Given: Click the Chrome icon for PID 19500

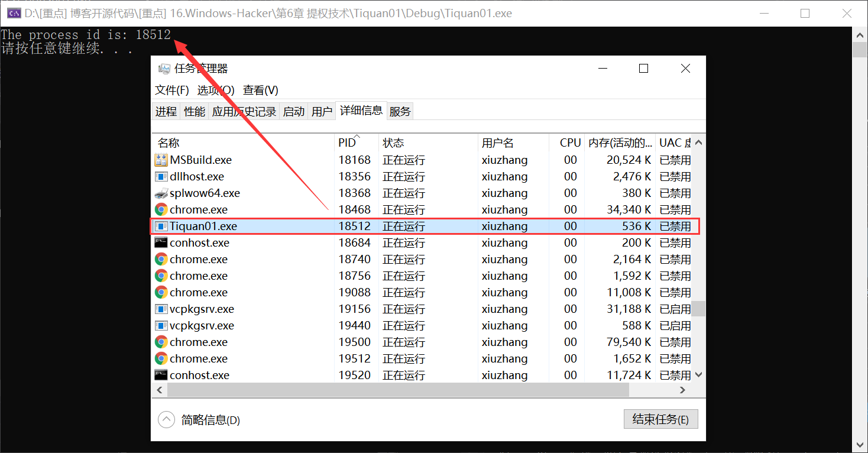Looking at the screenshot, I should pyautogui.click(x=161, y=342).
